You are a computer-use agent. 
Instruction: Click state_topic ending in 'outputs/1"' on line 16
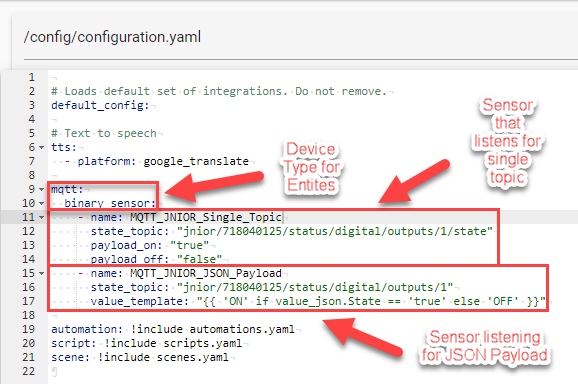[x=272, y=287]
